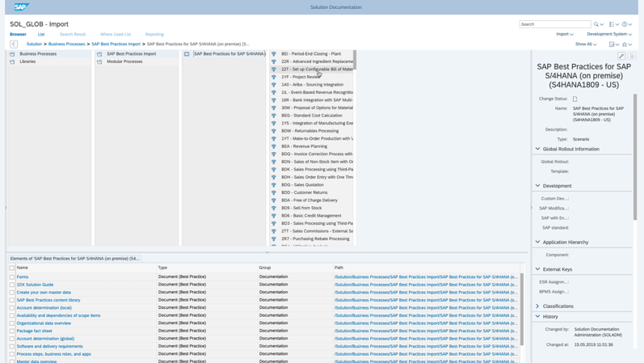Click the search magnifier icon
Viewport: 644px width, 363px height.
coord(596,24)
